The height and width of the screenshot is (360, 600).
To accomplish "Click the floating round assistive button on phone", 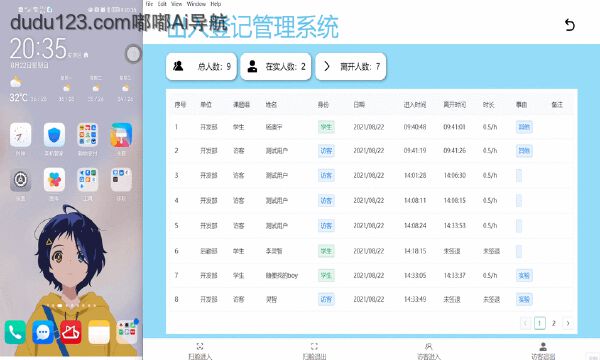I will [133, 54].
